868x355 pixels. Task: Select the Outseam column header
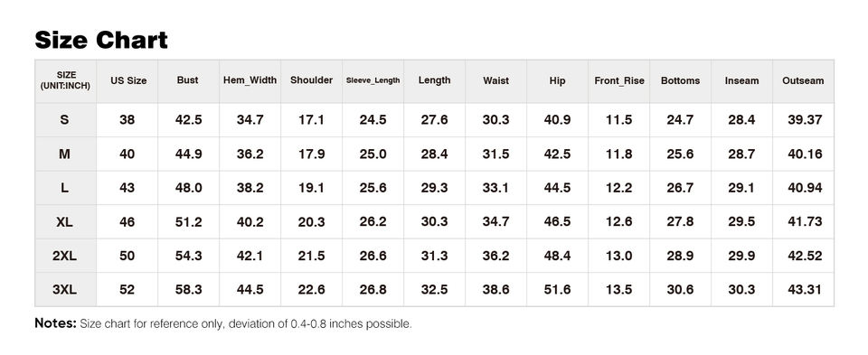803,80
